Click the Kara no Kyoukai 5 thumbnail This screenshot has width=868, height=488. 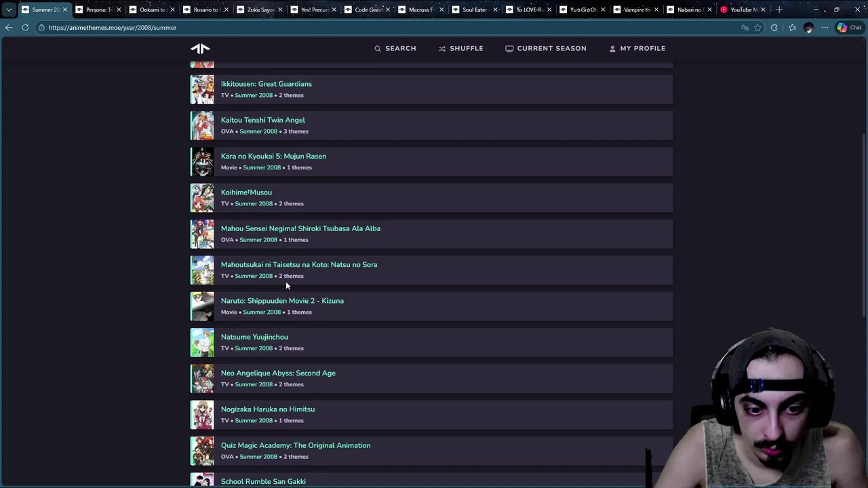[x=202, y=161]
